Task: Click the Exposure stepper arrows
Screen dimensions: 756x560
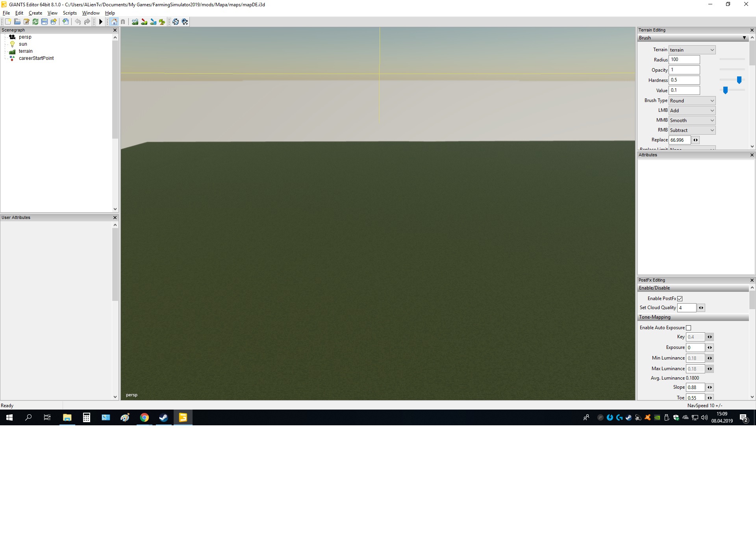Action: point(710,347)
